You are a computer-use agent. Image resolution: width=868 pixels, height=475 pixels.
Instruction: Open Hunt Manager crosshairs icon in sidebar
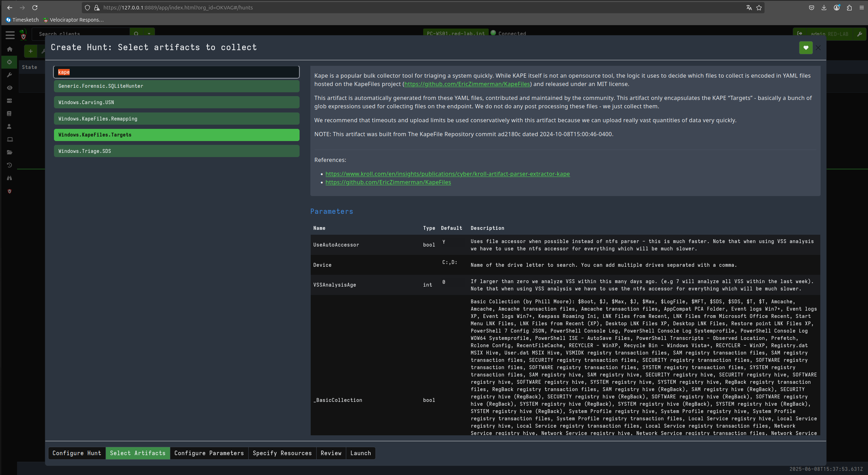(10, 62)
